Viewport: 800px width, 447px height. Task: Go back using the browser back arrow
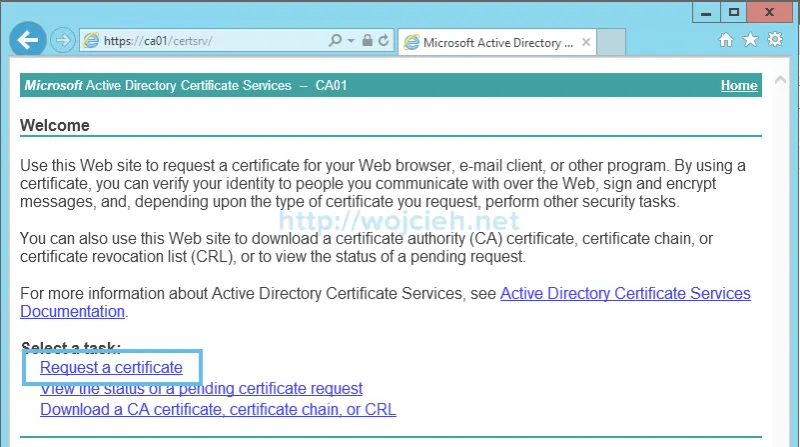[x=28, y=39]
